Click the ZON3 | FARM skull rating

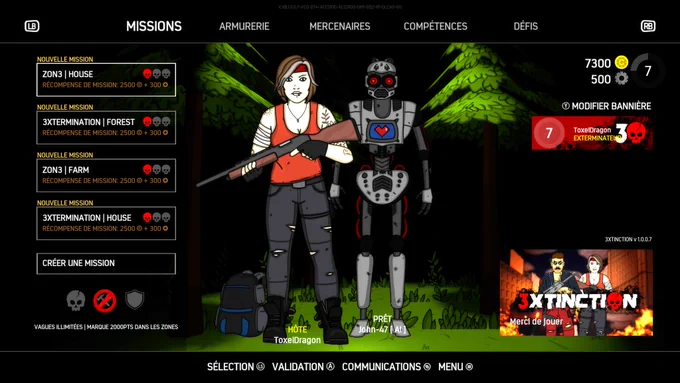pyautogui.click(x=157, y=170)
